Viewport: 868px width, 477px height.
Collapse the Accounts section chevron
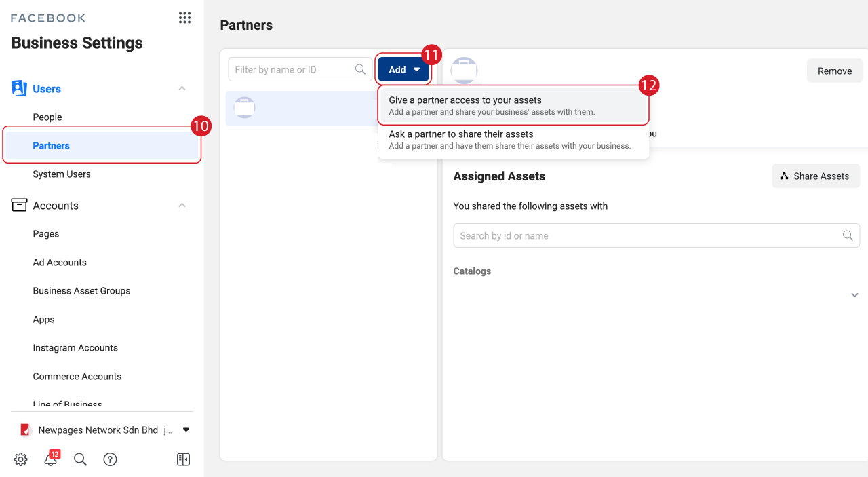182,205
